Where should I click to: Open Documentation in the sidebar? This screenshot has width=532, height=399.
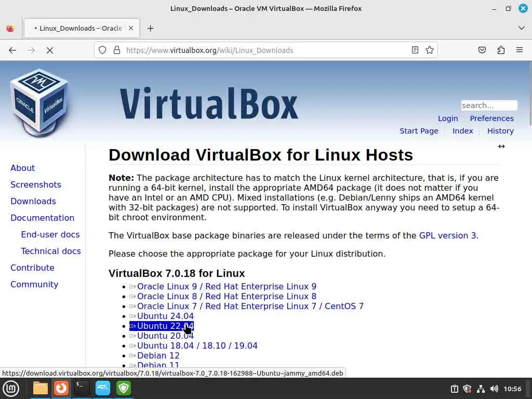(x=42, y=218)
